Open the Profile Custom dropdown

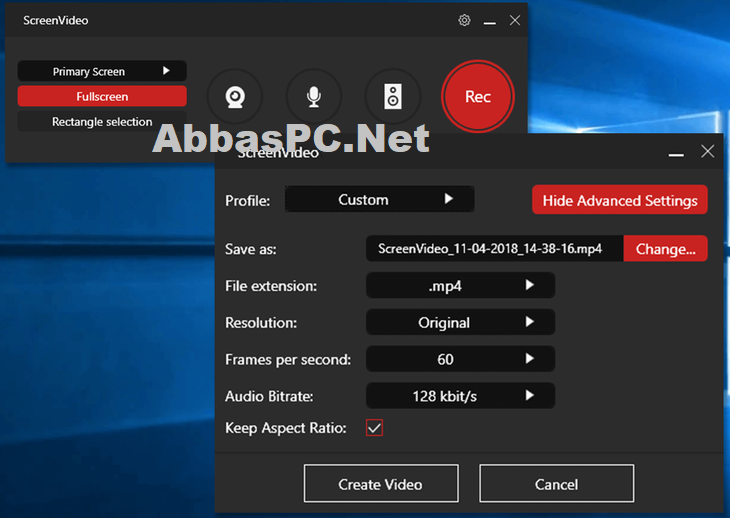(379, 199)
